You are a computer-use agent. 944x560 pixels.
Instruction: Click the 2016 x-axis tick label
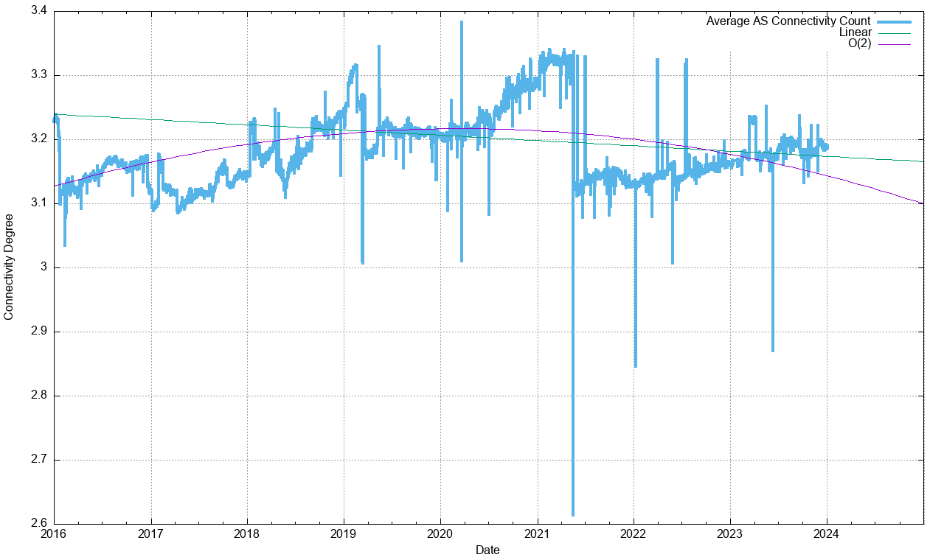(x=54, y=533)
